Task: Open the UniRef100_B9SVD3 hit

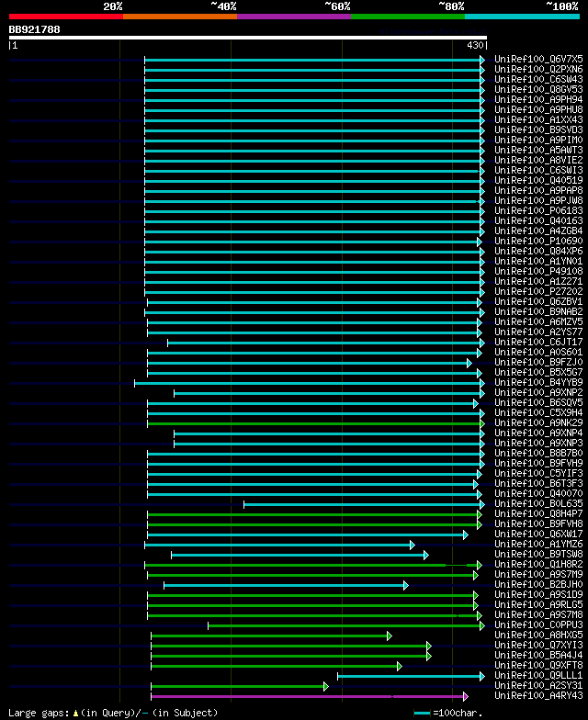Action: pos(538,130)
